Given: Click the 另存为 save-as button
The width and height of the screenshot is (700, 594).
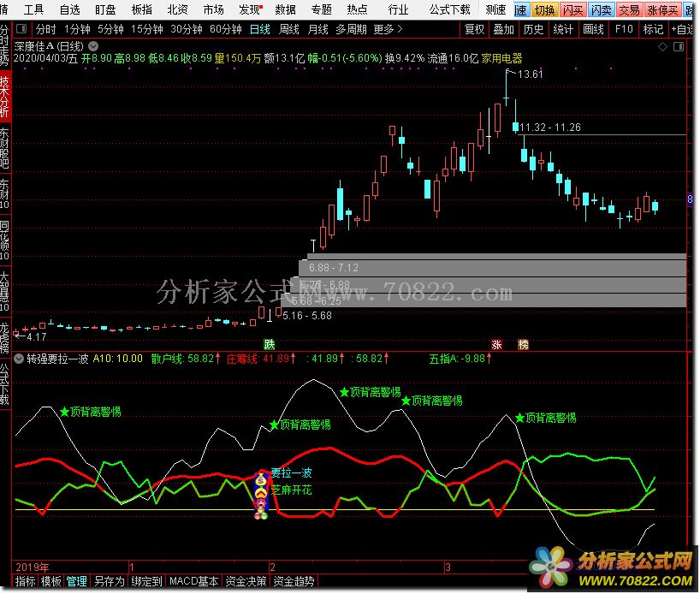Looking at the screenshot, I should [110, 581].
